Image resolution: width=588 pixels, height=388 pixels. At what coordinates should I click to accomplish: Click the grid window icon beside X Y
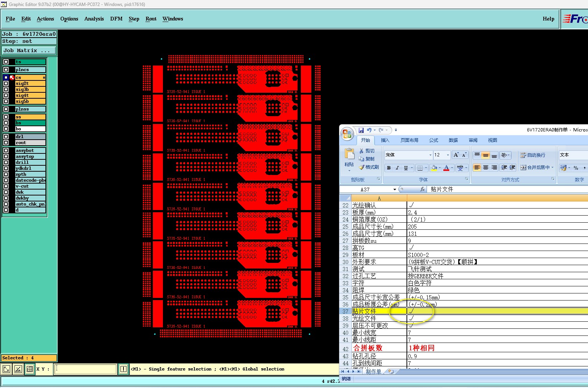click(x=29, y=369)
